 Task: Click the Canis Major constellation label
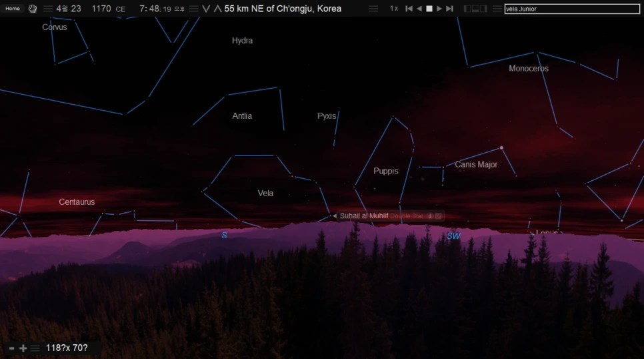[x=476, y=164]
